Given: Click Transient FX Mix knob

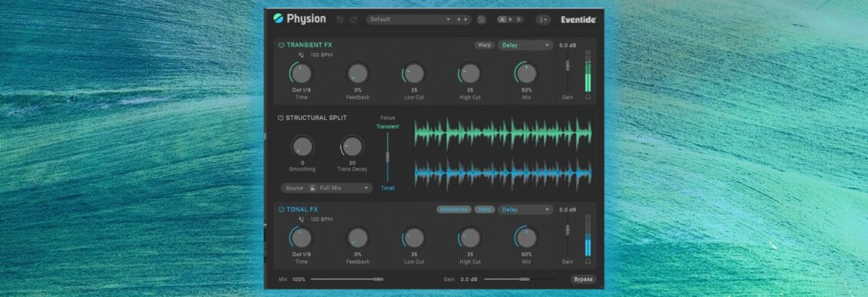Looking at the screenshot, I should pyautogui.click(x=526, y=73).
